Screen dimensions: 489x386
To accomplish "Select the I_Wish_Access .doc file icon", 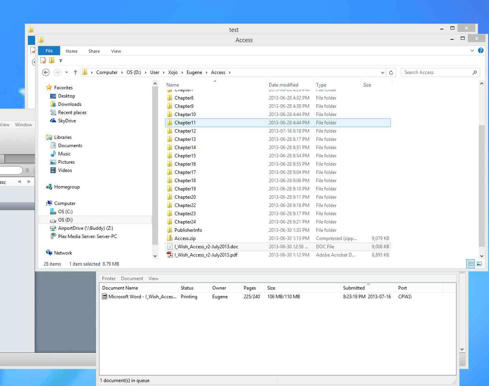I will click(x=170, y=247).
